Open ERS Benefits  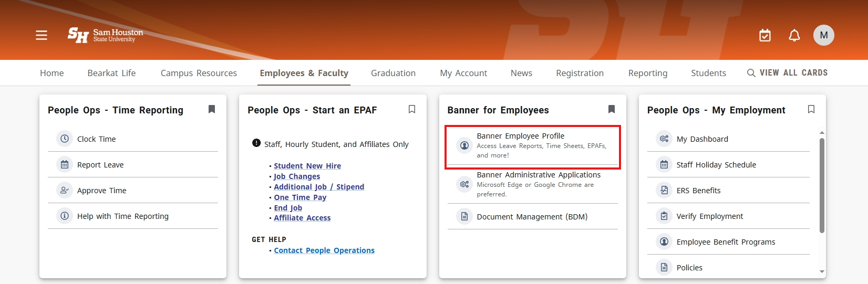coord(728,191)
